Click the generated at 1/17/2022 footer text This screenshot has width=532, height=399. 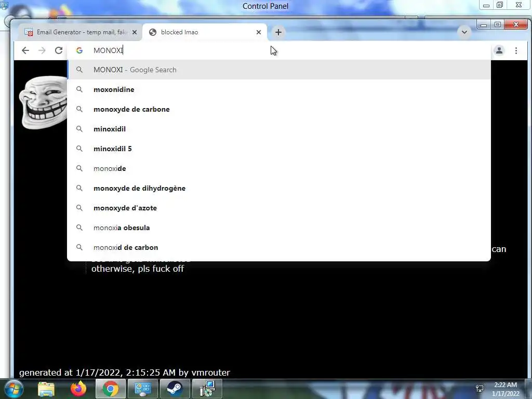pyautogui.click(x=125, y=373)
